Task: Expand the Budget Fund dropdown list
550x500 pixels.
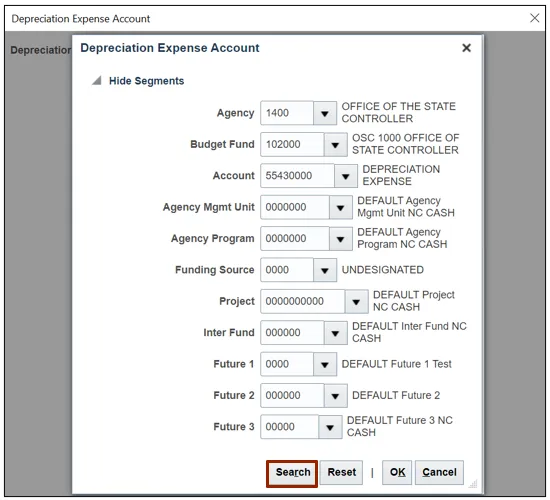Action: pos(335,145)
